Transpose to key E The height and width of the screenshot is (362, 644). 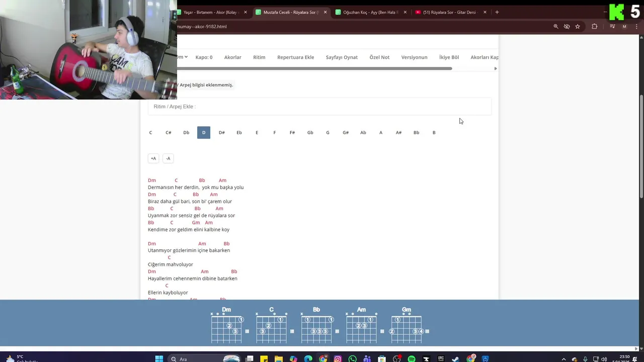point(257,132)
